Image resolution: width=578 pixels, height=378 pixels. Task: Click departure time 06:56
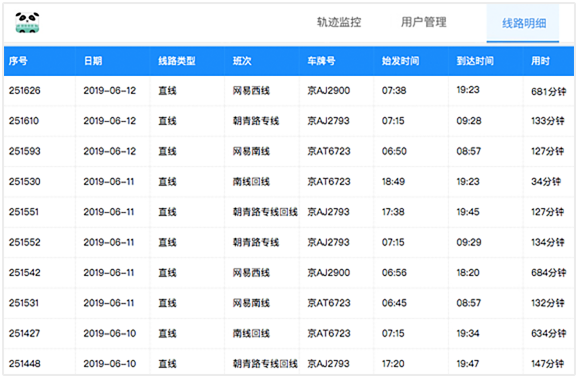[x=394, y=273]
